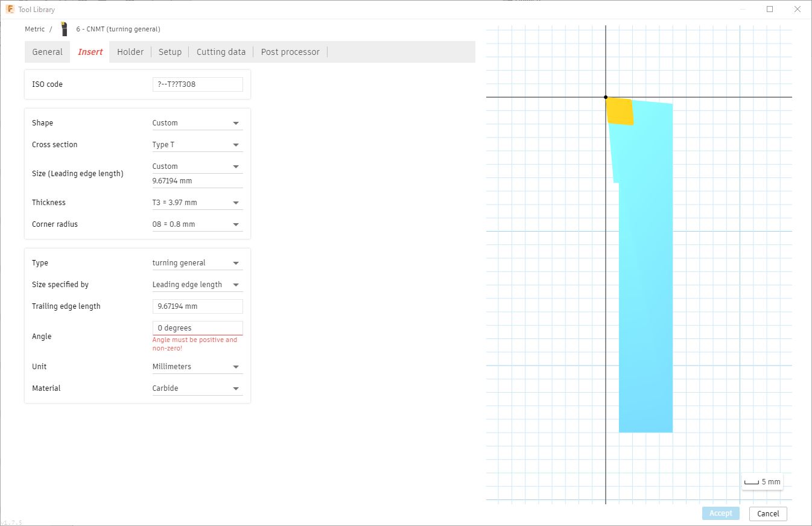Open the Unit Millimeters dropdown
This screenshot has height=526, width=812.
(x=198, y=367)
